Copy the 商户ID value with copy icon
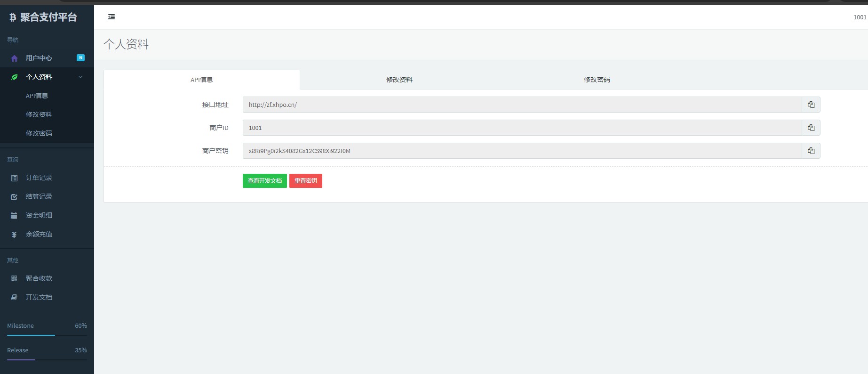 click(811, 128)
